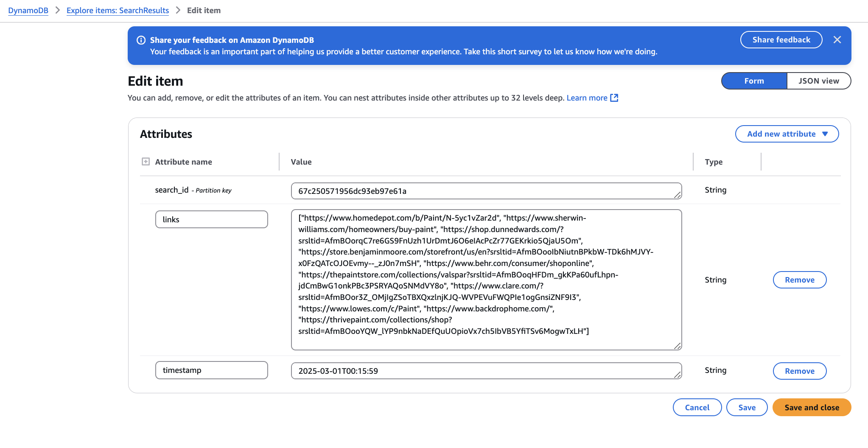
Task: Click the resize handle of search_id field
Action: [x=678, y=195]
